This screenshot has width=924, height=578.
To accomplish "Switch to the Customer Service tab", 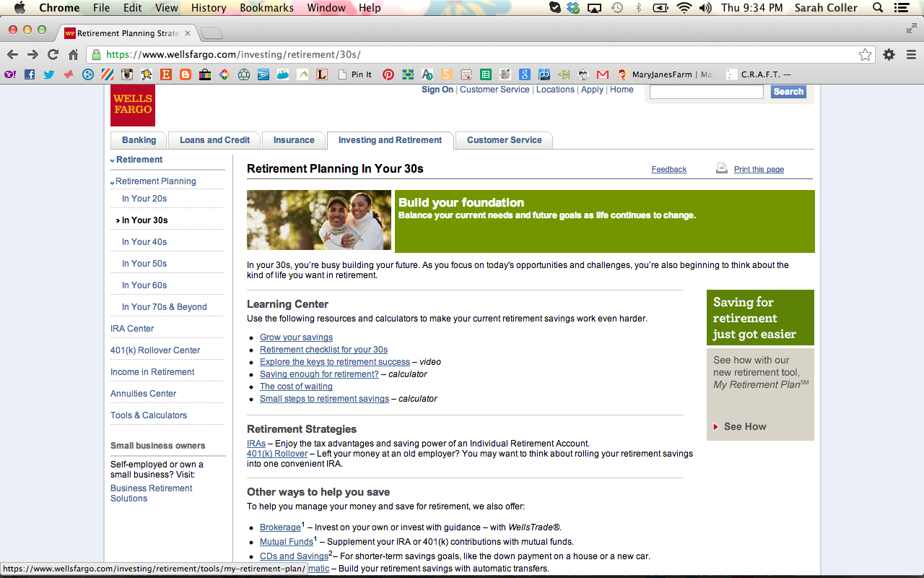I will (504, 140).
